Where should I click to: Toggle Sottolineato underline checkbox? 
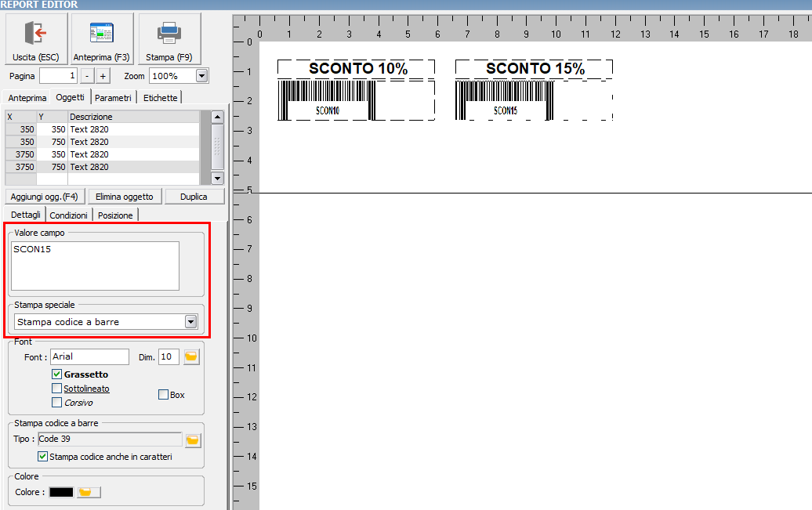57,389
